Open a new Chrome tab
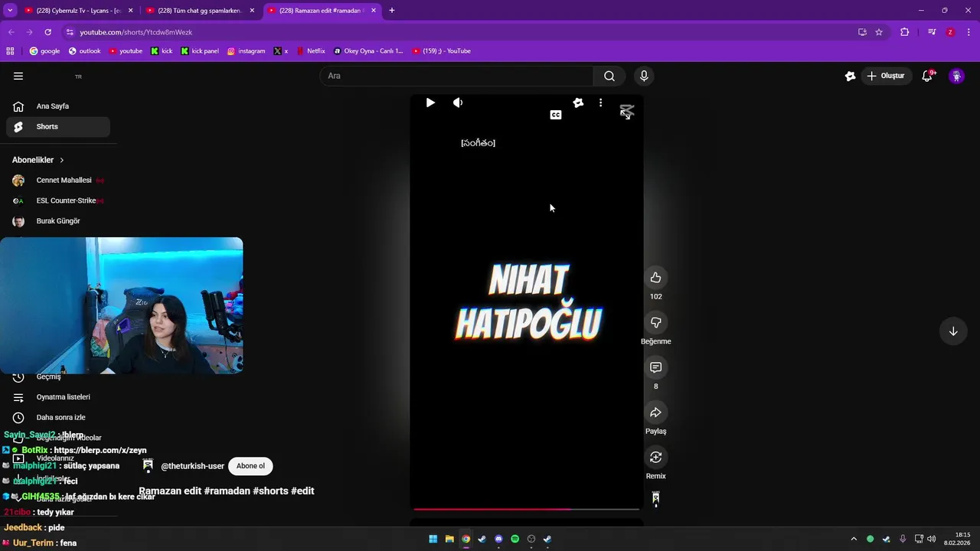This screenshot has height=551, width=980. click(392, 11)
